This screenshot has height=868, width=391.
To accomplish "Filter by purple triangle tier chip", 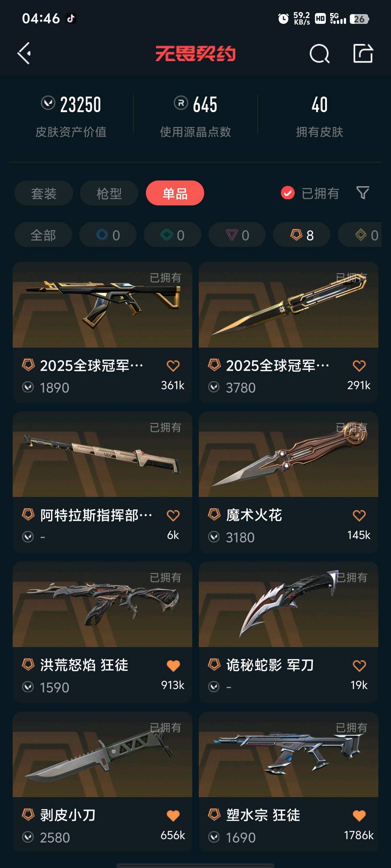I will click(x=237, y=235).
